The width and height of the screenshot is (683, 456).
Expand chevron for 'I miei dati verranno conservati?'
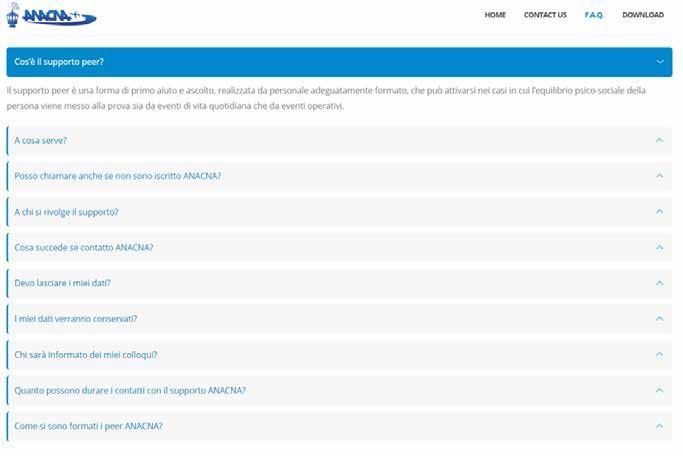point(659,319)
